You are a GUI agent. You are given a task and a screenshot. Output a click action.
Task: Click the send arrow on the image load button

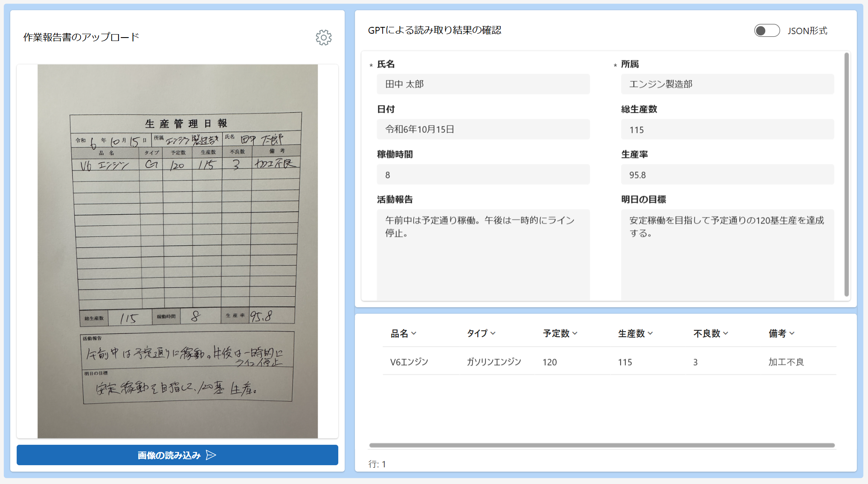pos(211,455)
